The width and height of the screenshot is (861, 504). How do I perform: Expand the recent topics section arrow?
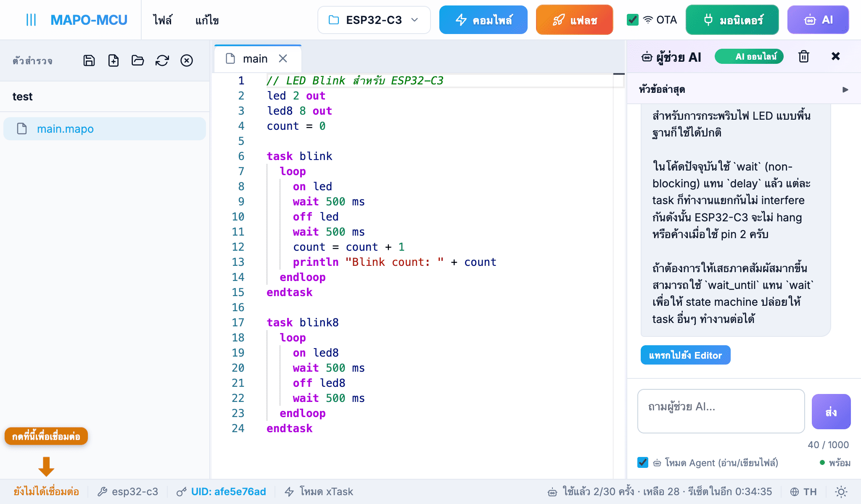[x=845, y=89]
